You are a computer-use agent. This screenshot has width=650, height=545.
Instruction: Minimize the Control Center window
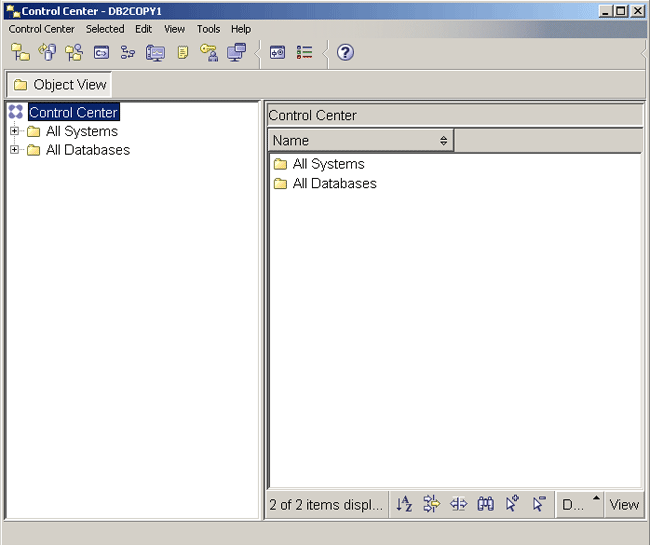[x=606, y=11]
